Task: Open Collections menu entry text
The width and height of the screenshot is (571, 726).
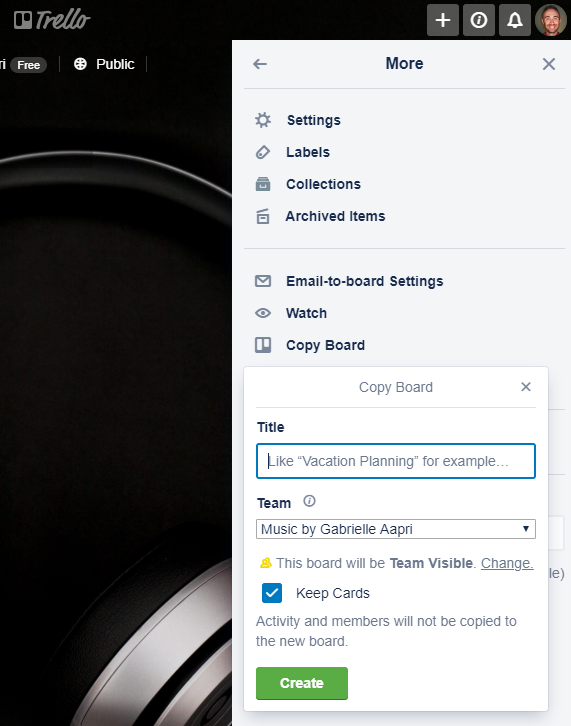Action: [x=323, y=184]
